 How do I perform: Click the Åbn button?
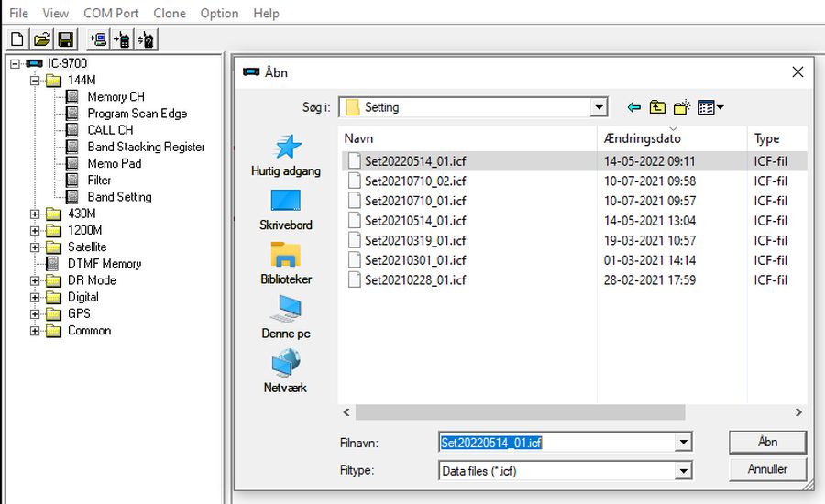click(767, 442)
